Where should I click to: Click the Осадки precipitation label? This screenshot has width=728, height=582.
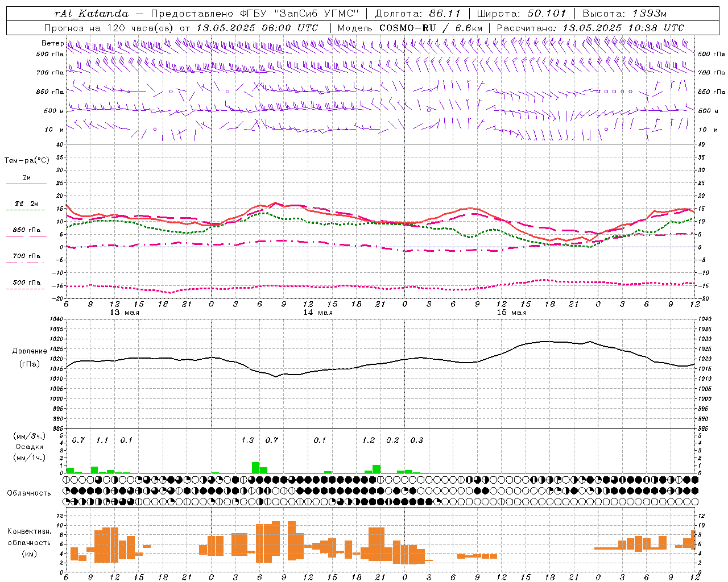pyautogui.click(x=30, y=447)
